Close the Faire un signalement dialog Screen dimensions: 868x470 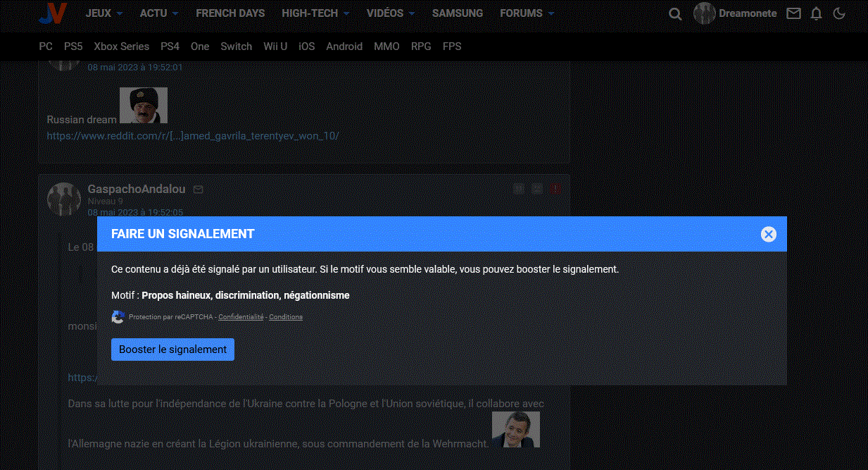click(768, 234)
